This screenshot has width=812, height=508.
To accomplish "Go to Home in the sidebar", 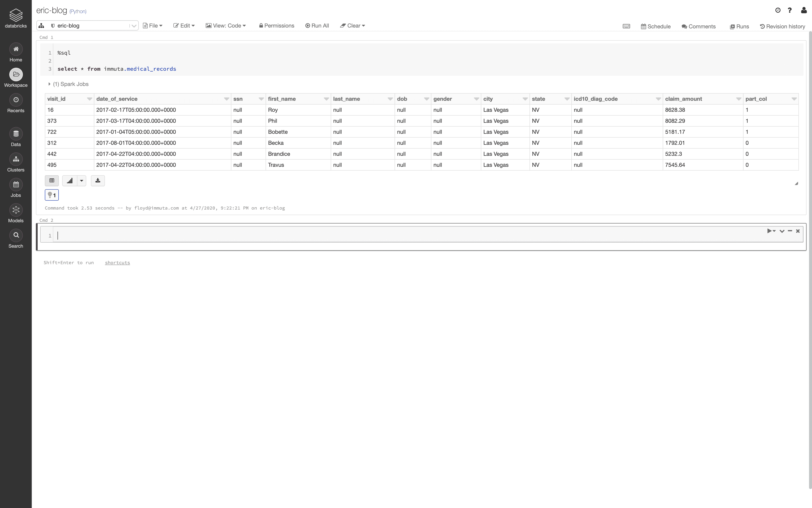I will [x=16, y=53].
